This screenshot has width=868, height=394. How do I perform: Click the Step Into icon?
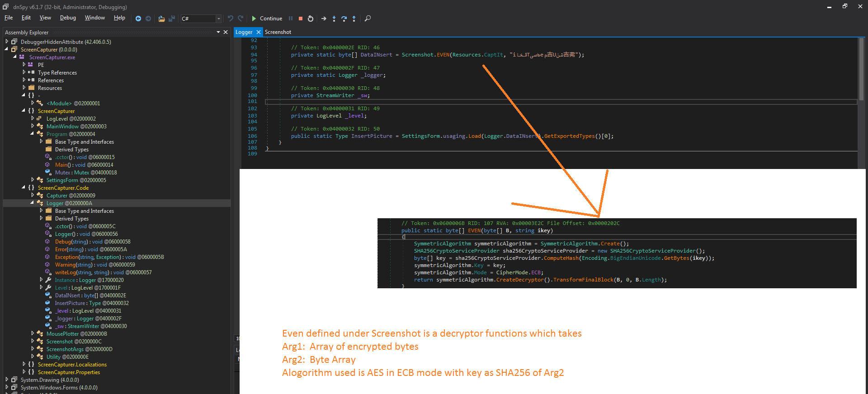pos(334,19)
